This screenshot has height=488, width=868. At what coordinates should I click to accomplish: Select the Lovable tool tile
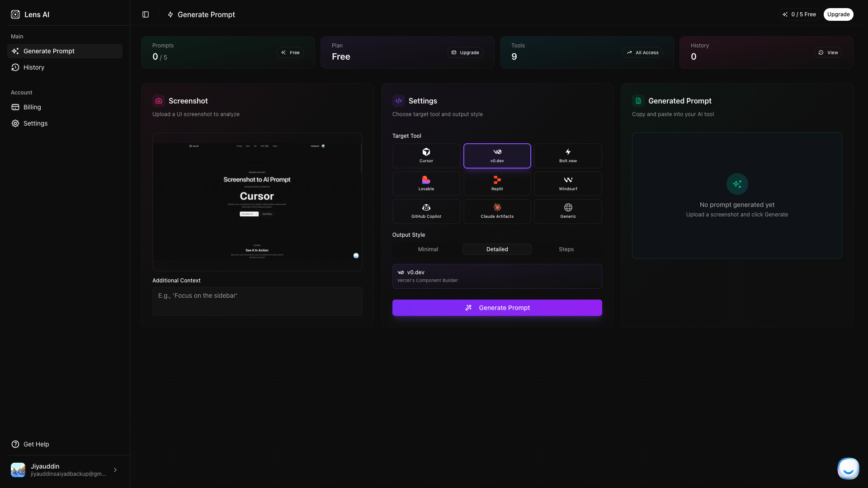click(x=426, y=183)
